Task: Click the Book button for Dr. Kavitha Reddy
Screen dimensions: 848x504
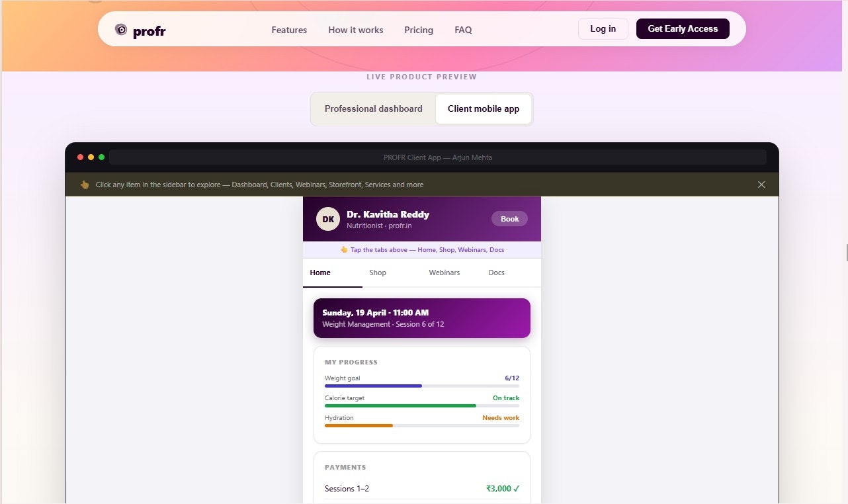Action: click(509, 219)
